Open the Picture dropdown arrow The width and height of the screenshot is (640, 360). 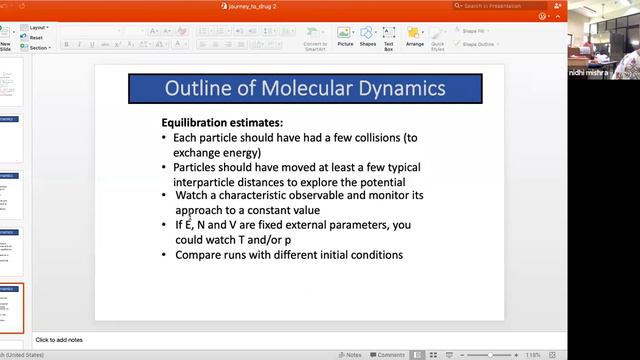pos(353,32)
